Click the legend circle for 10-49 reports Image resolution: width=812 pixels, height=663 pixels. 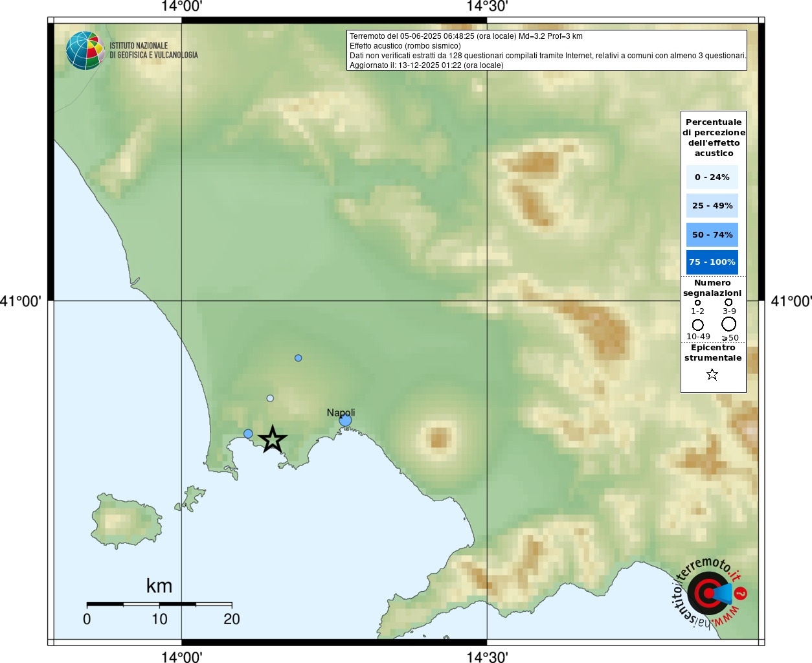coord(697,324)
